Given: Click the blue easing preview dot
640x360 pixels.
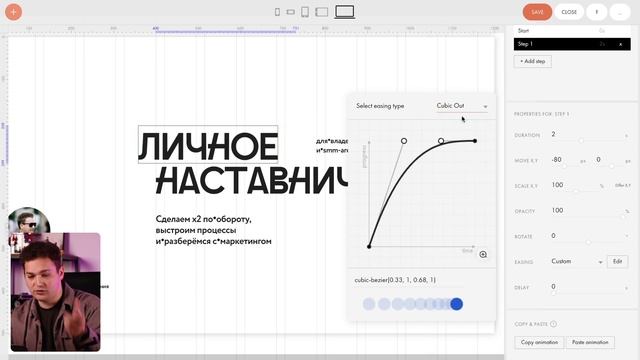Looking at the screenshot, I should tap(456, 304).
